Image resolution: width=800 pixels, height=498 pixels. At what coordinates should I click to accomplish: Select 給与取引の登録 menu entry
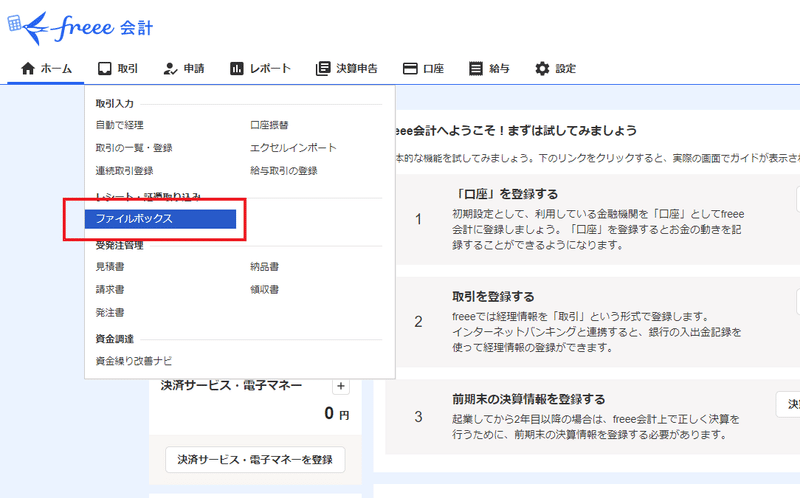(x=283, y=171)
